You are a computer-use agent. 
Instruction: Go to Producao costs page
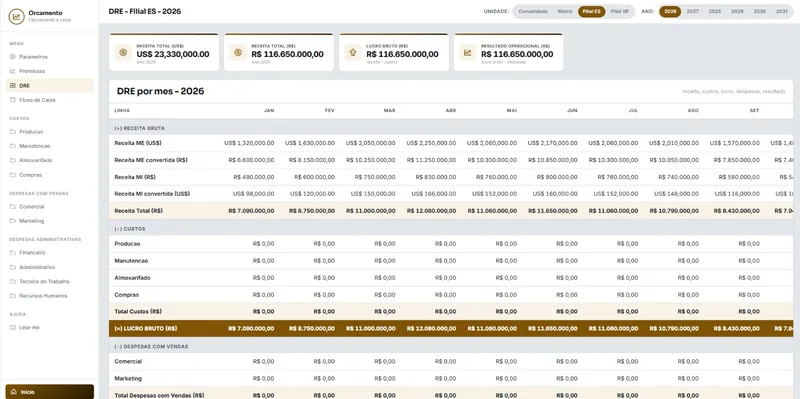50,132
